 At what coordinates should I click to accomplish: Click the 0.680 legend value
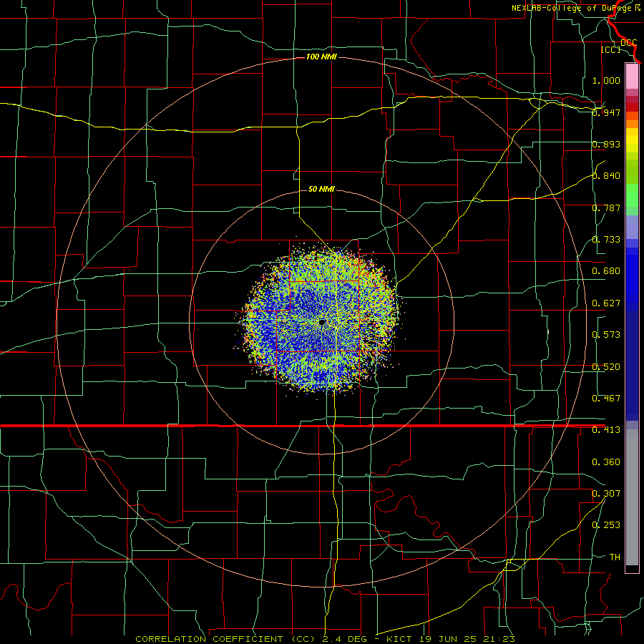click(x=606, y=271)
